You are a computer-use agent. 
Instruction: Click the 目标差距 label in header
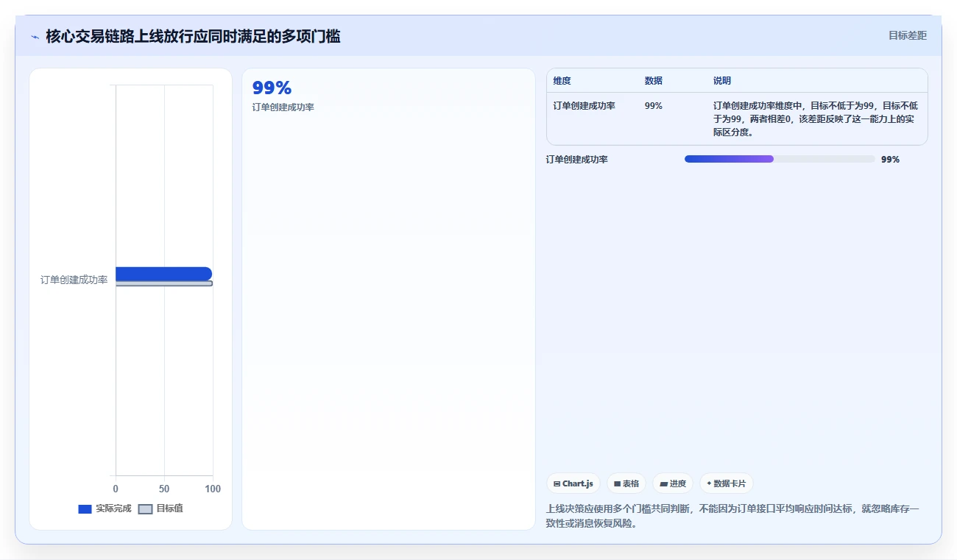[x=907, y=35]
